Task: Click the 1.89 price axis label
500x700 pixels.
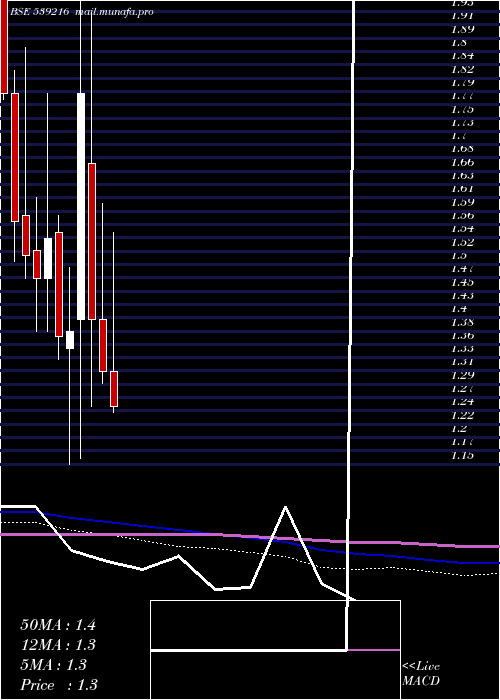Action: [462, 30]
